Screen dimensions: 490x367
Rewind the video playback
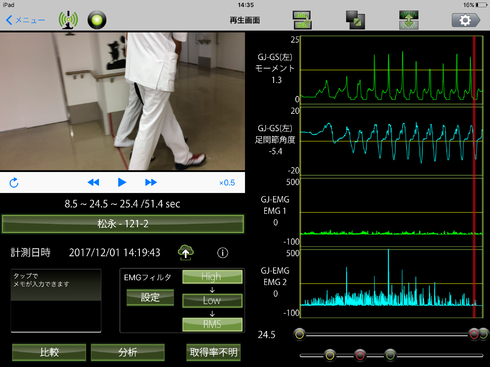pos(93,182)
